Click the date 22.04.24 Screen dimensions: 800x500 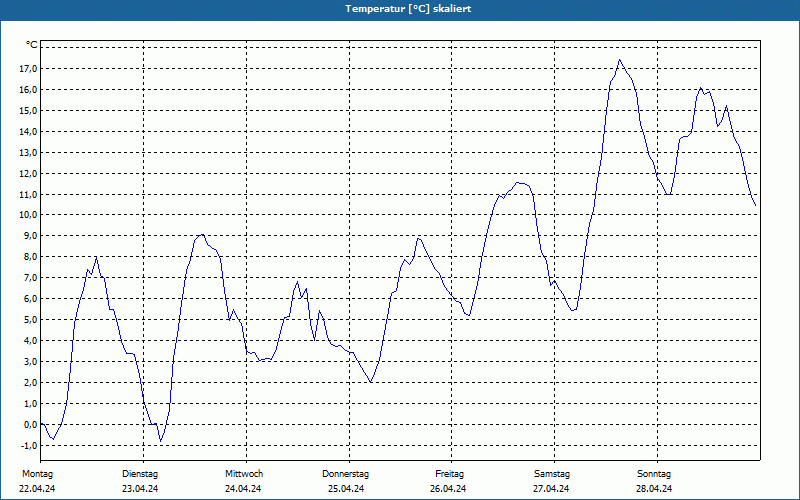(37, 489)
